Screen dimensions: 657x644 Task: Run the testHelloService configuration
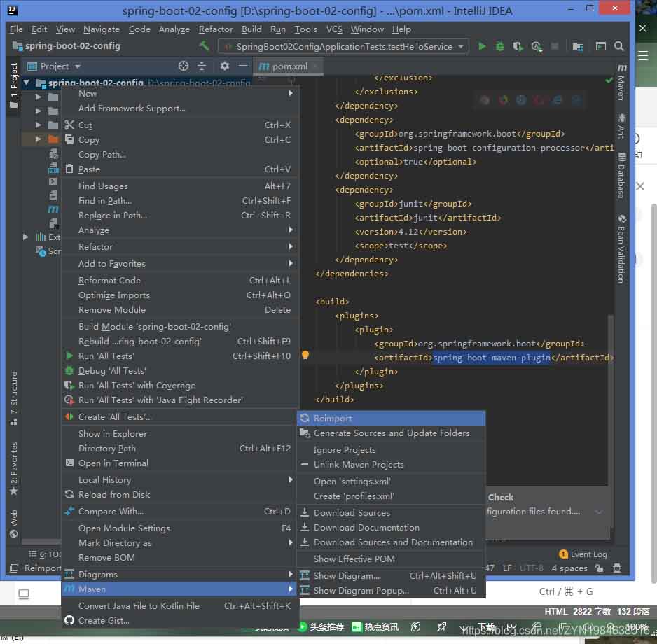[x=481, y=45]
